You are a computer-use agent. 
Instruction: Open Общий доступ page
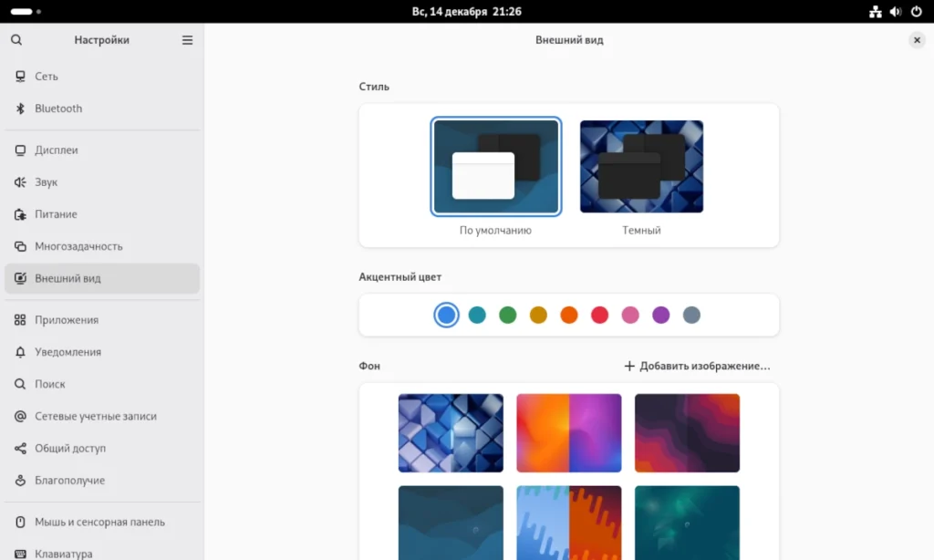(102, 449)
